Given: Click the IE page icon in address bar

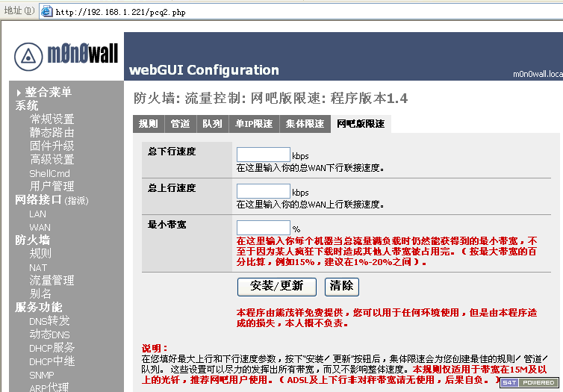Looking at the screenshot, I should point(47,11).
